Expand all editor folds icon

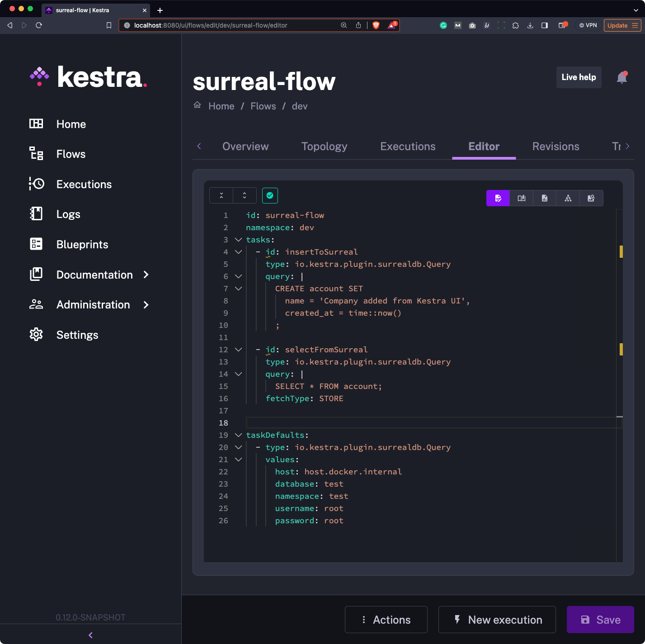coord(245,195)
